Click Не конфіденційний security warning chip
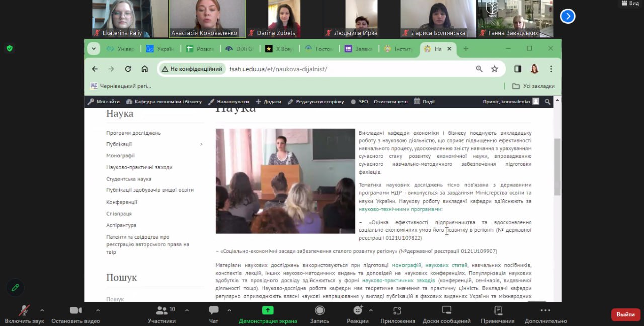This screenshot has width=644, height=326. pyautogui.click(x=192, y=69)
